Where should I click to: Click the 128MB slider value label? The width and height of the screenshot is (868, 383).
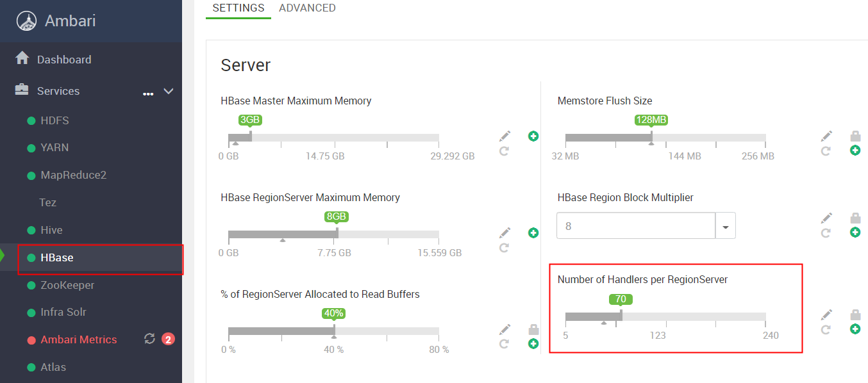(651, 120)
